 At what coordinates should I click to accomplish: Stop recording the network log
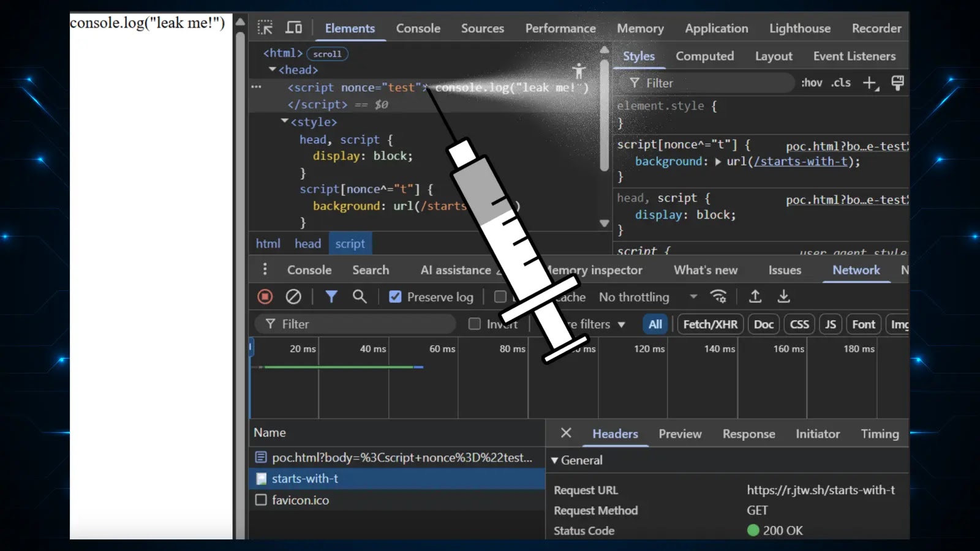tap(265, 296)
